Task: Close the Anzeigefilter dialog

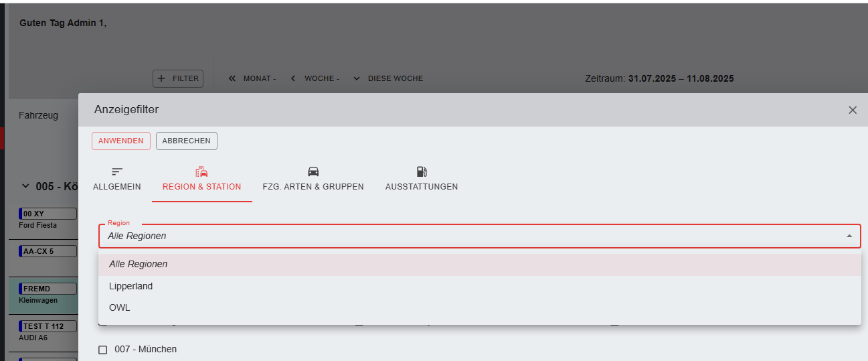Action: [x=852, y=110]
